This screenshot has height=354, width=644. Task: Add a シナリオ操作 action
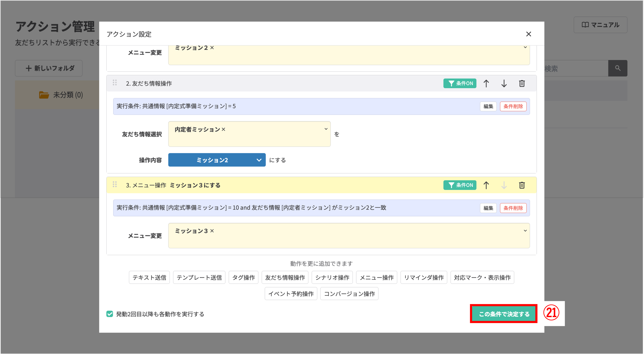(332, 278)
